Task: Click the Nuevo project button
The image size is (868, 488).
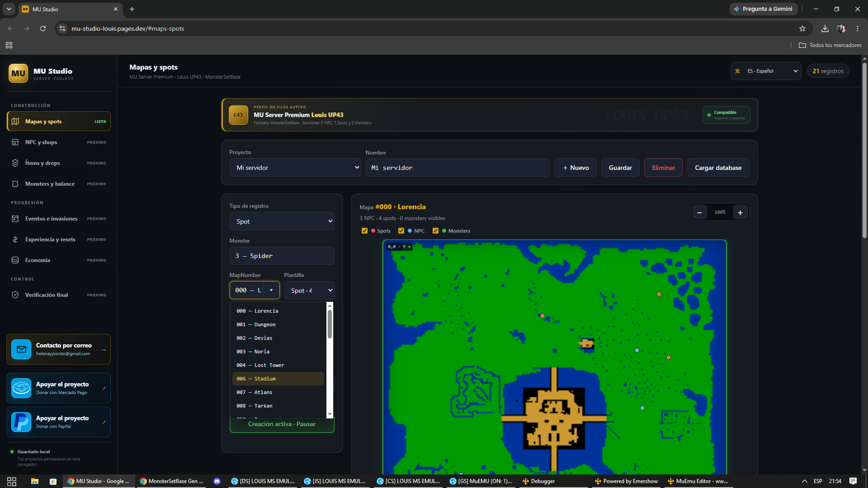Action: click(576, 168)
